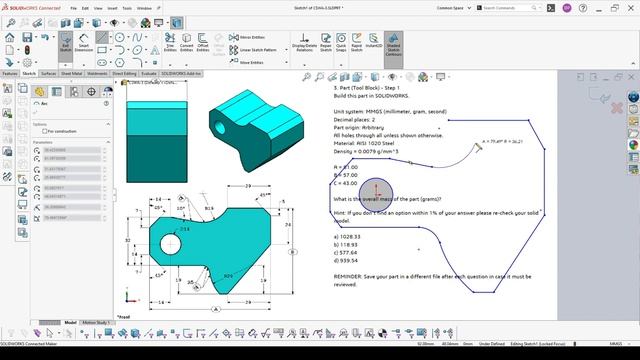Click Mirror Entities in sketch ribbon
This screenshot has height=360, width=640.
click(x=247, y=37)
